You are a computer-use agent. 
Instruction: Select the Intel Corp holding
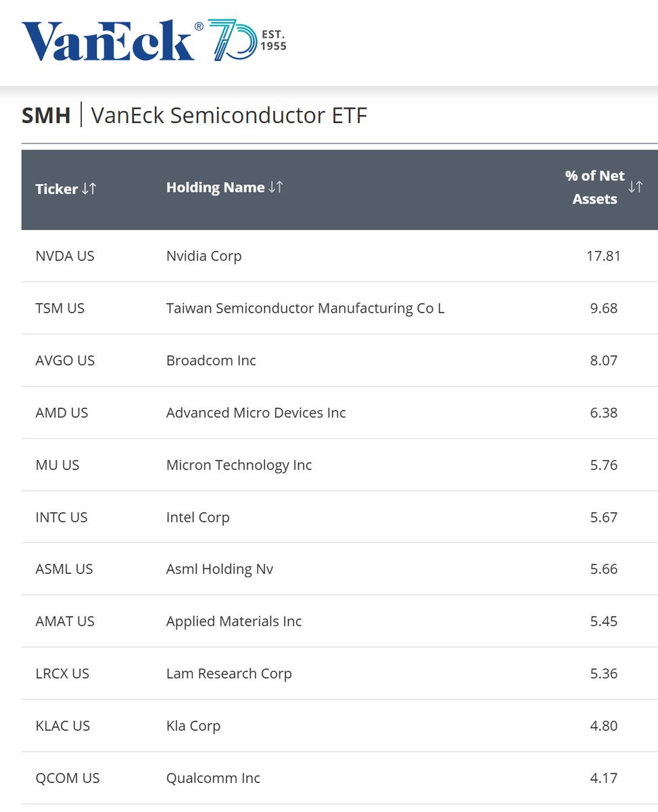(x=197, y=517)
